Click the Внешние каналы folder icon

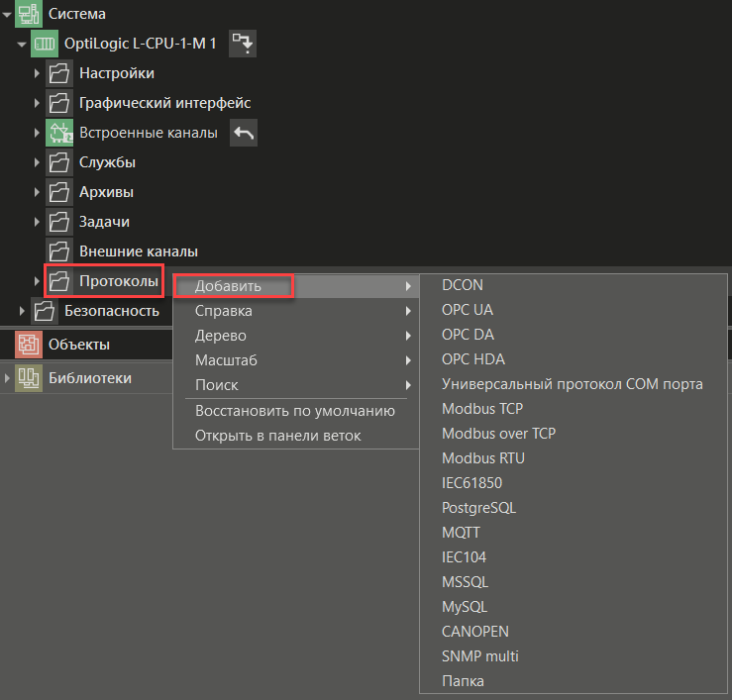59,251
